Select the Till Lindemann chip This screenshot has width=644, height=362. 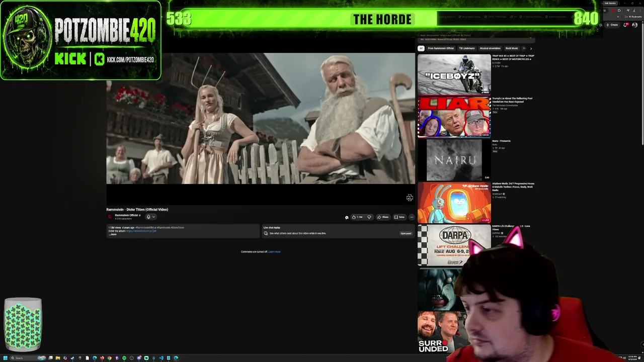coord(467,48)
